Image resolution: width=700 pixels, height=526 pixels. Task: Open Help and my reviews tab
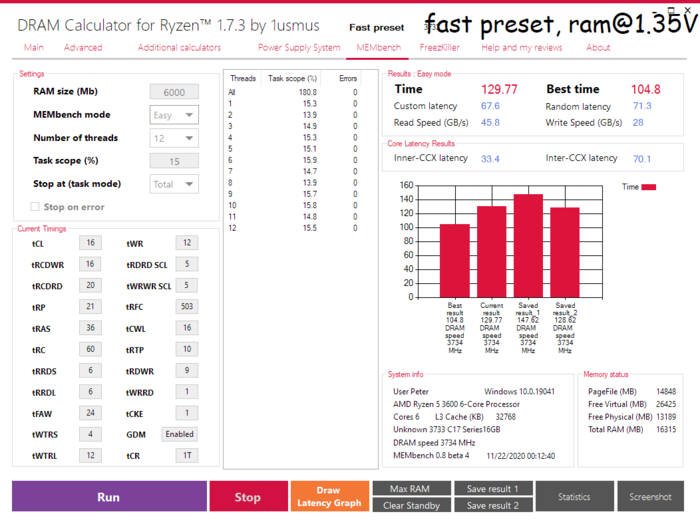coord(521,47)
